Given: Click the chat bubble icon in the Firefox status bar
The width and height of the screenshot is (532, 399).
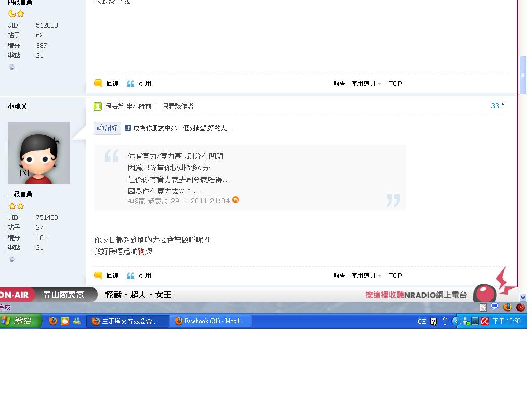Looking at the screenshot, I should 495,307.
